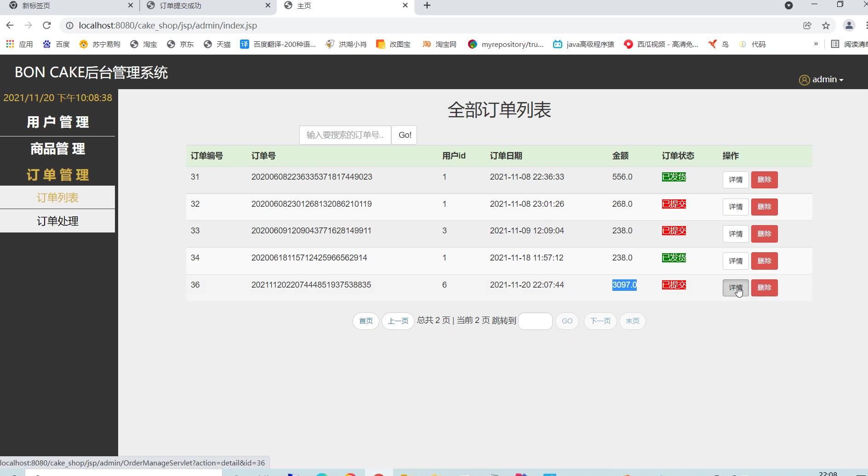868x476 pixels.
Task: Open the 西瓜视频 bookmark
Action: pos(661,44)
